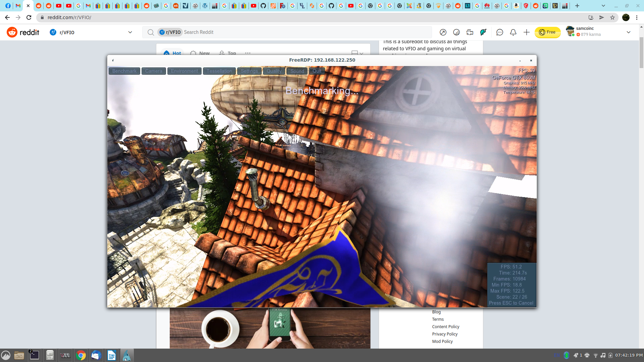Click the Reddit logo home link

click(23, 32)
